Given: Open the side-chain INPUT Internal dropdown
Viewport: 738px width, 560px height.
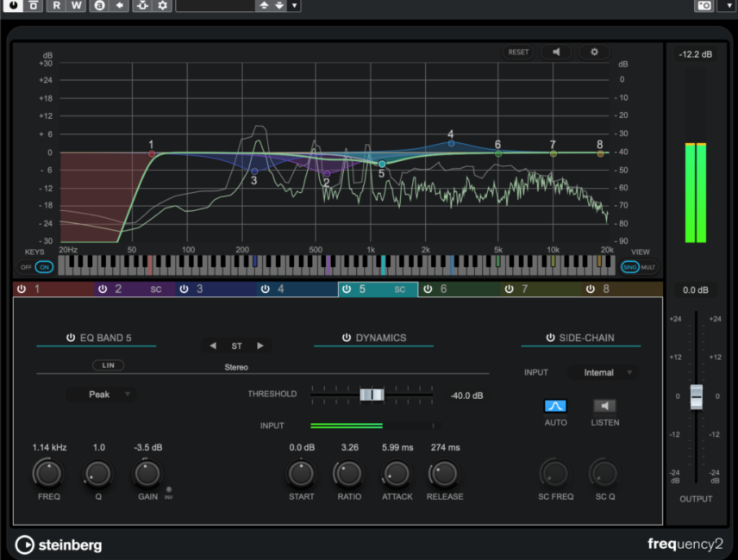Looking at the screenshot, I should pos(603,373).
